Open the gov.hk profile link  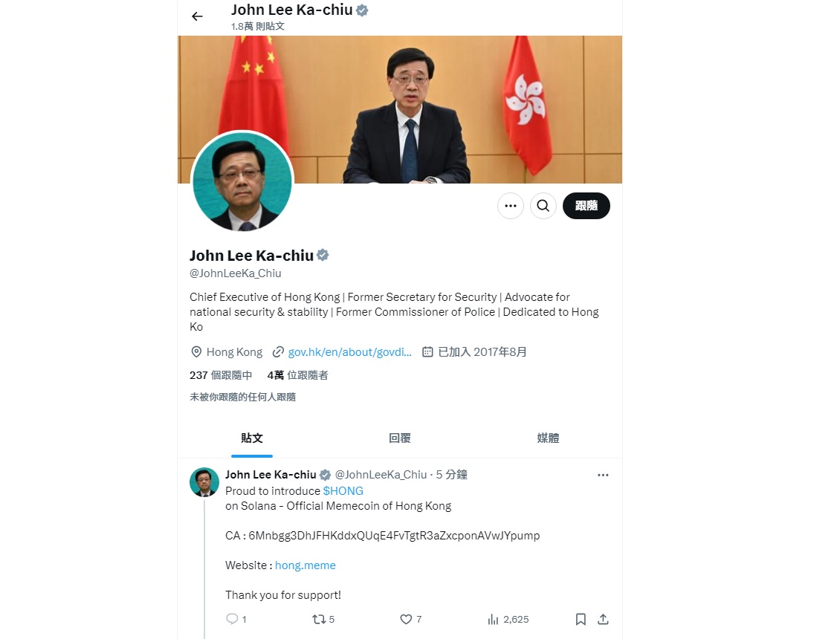pos(350,352)
